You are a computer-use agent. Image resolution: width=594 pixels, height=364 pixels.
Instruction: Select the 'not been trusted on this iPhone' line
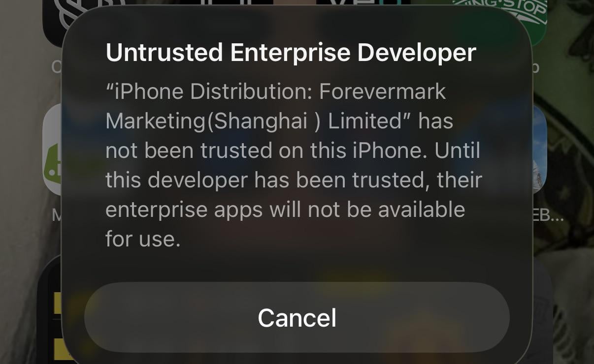click(293, 151)
